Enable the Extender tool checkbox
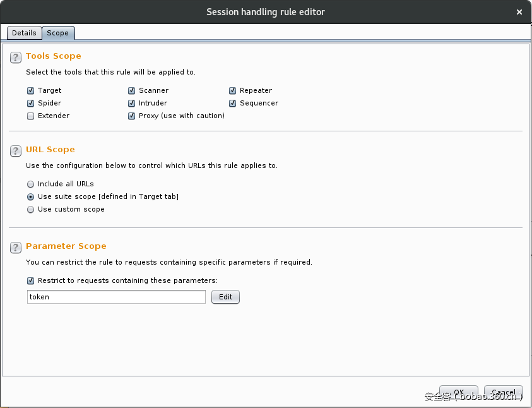532x408 pixels. 31,116
